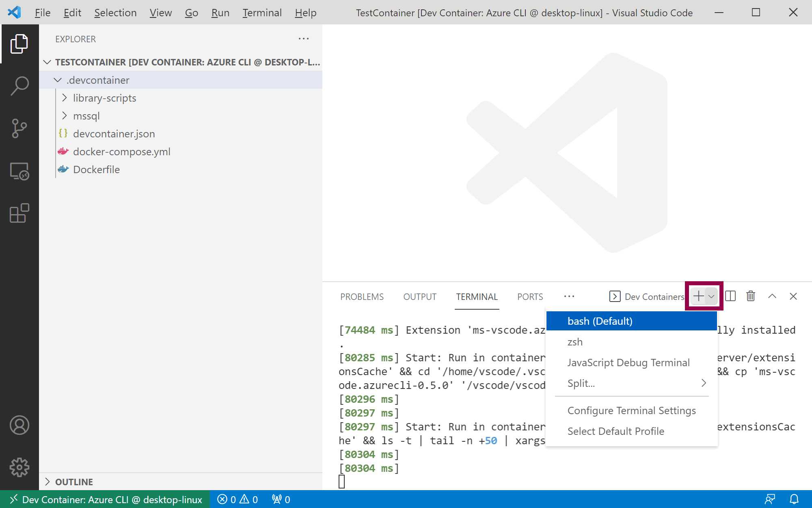Open devcontainer.json file

coord(114,134)
